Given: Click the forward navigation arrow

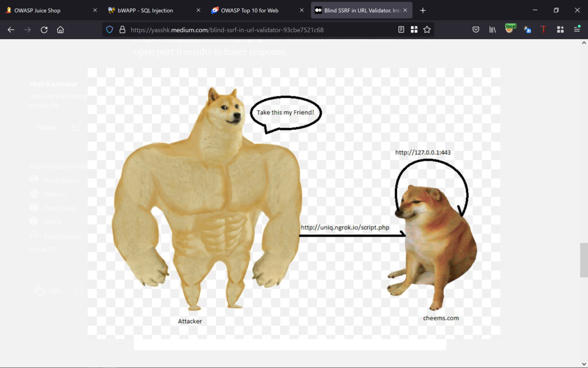Looking at the screenshot, I should pos(27,29).
